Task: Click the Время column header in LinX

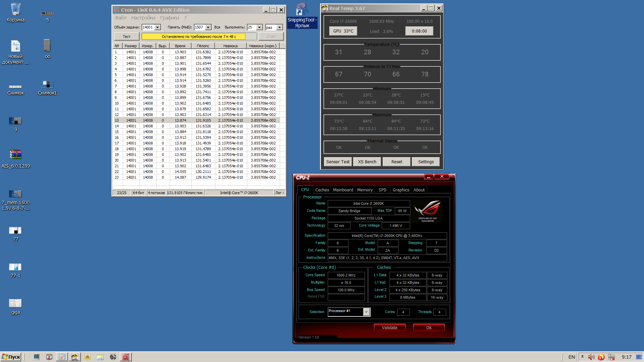Action: coord(180,46)
